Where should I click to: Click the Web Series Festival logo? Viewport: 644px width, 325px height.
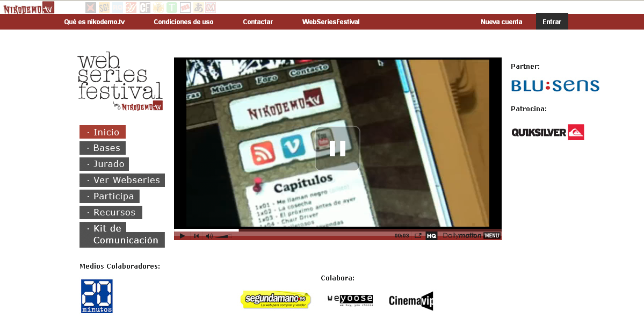(120, 81)
